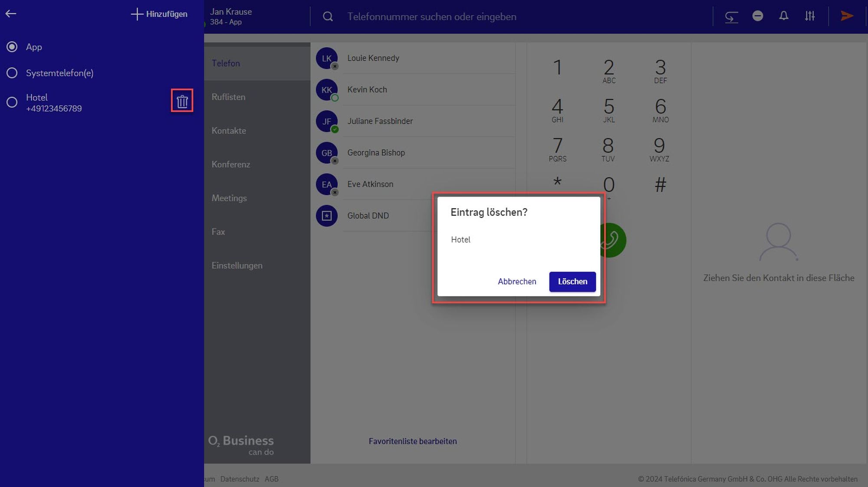Click Hinzufügen to add a device

click(159, 14)
